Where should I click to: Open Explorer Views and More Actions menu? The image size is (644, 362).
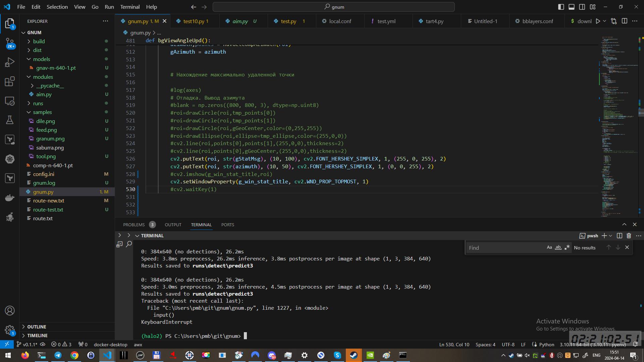(105, 21)
